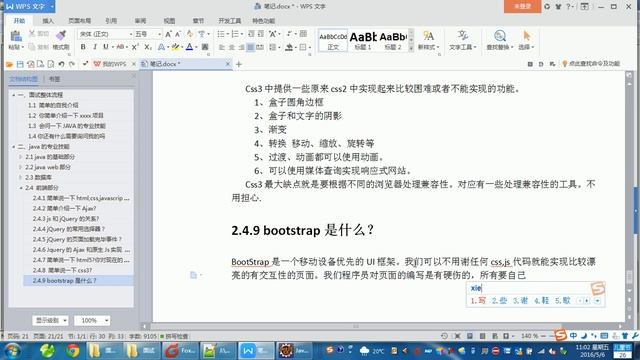This screenshot has height=360, width=640.
Task: Increase font size with the larger A
Action: [x=168, y=34]
